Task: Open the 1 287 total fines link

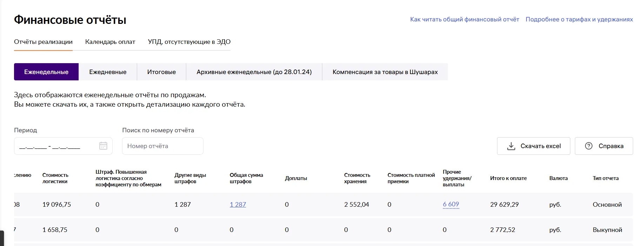Action: click(x=238, y=205)
